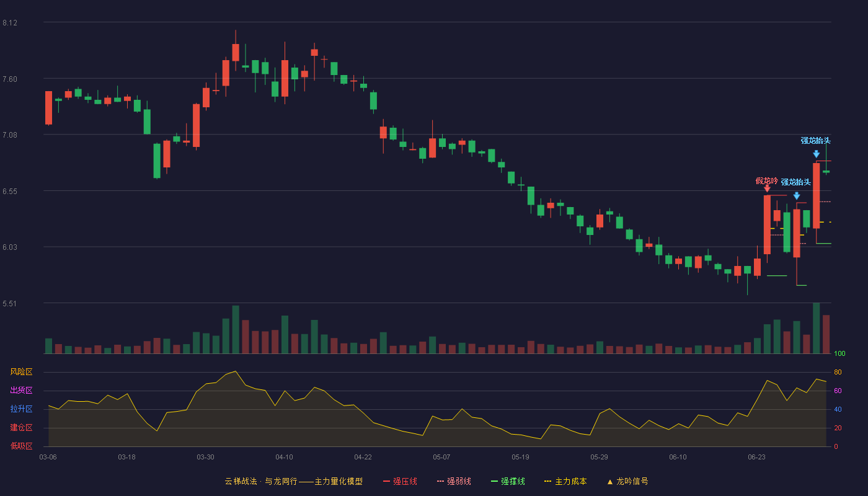
Task: Click the 8.12 price axis label
Action: [10, 23]
